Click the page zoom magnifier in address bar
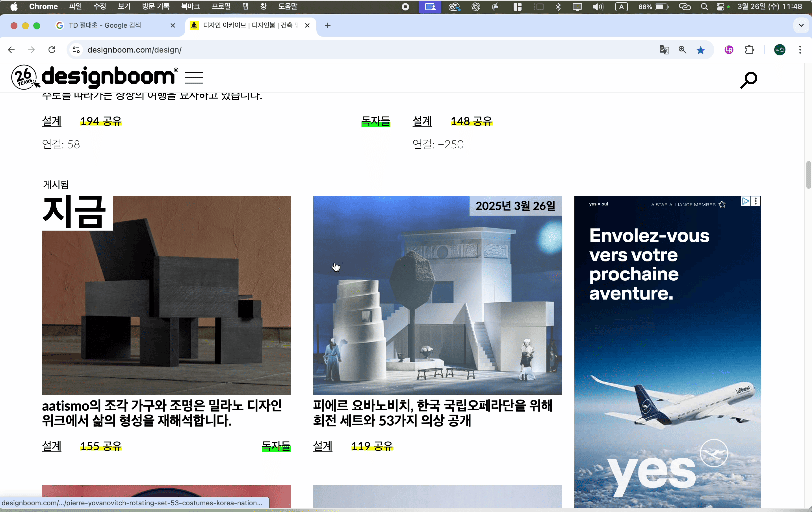 click(x=682, y=50)
